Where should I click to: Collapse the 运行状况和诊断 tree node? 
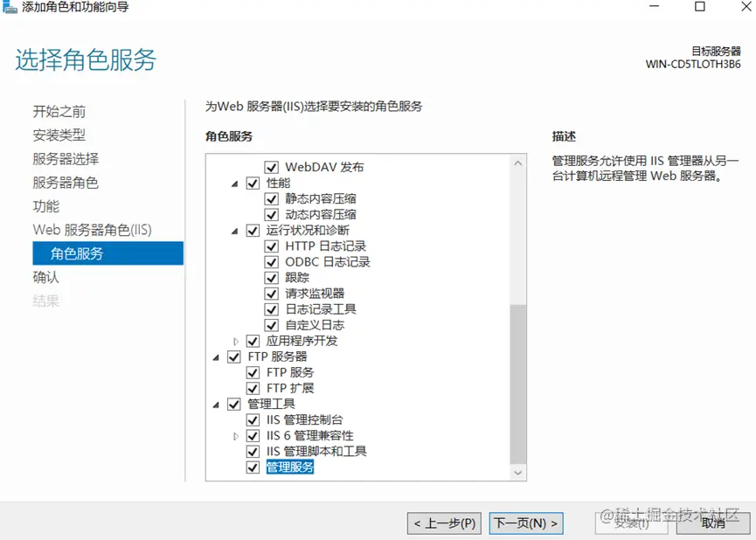pyautogui.click(x=235, y=231)
